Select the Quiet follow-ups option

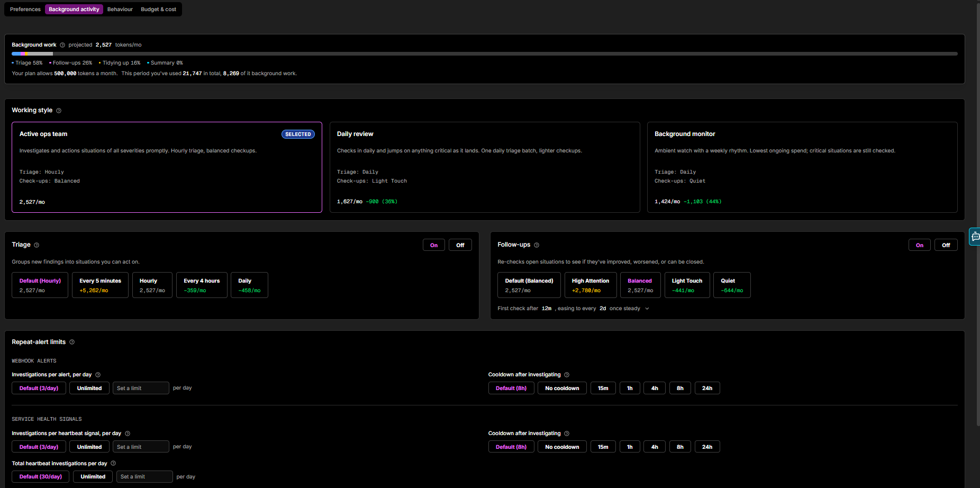(732, 285)
